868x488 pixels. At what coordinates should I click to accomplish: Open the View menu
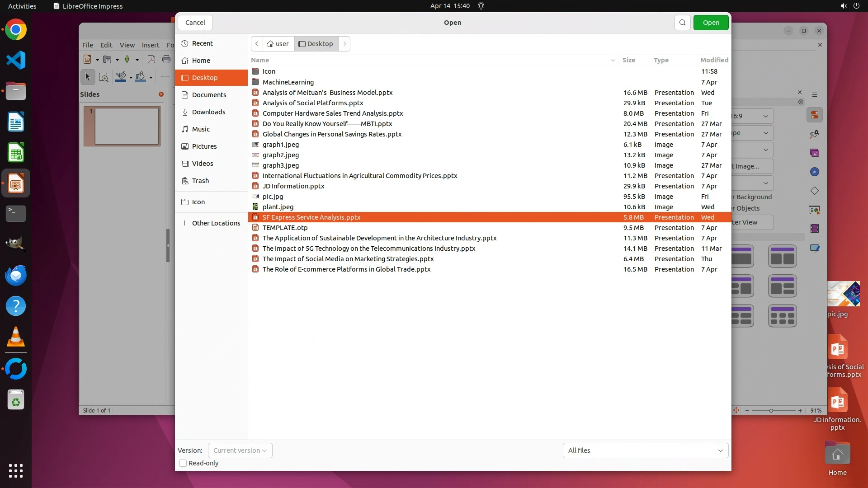[127, 45]
